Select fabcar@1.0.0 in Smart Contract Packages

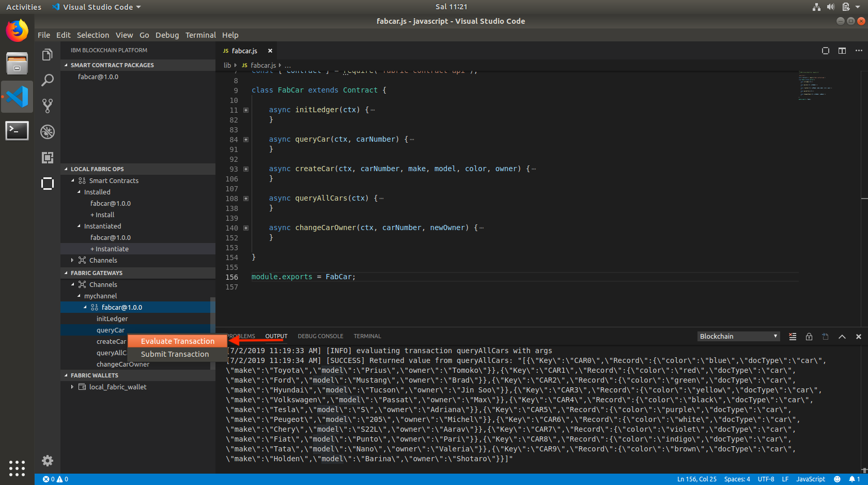click(x=98, y=77)
